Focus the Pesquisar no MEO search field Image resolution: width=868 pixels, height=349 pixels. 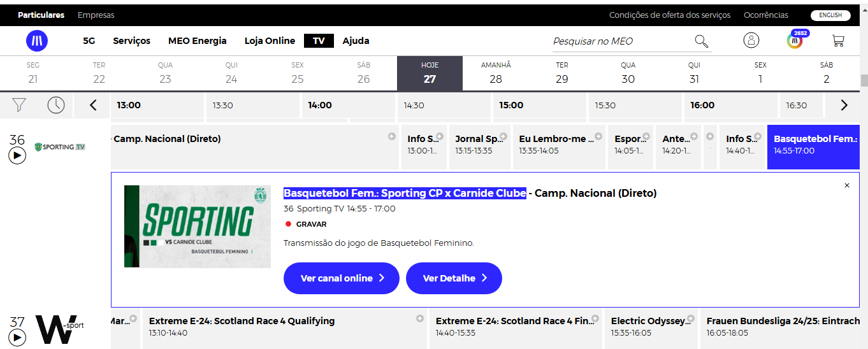pyautogui.click(x=622, y=41)
